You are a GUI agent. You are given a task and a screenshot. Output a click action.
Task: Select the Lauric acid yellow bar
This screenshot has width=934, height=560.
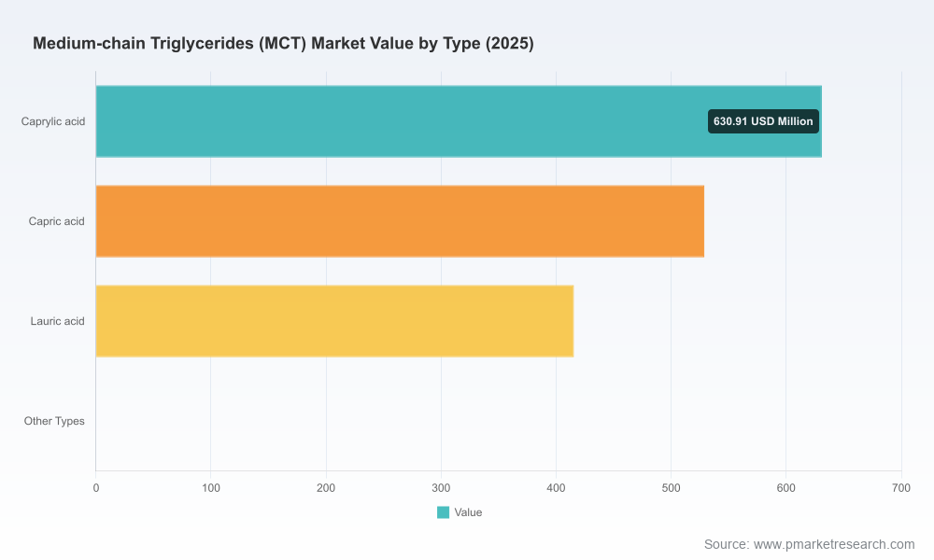click(334, 321)
